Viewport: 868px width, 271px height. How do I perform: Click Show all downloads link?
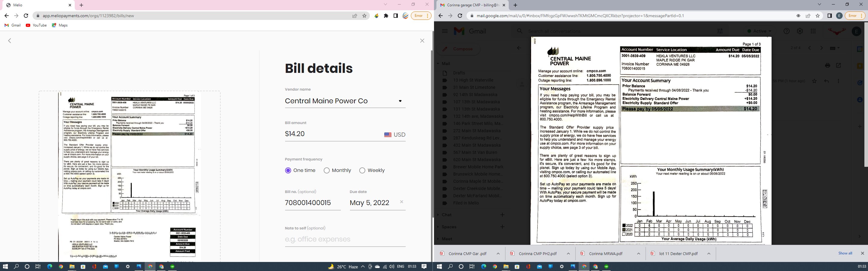[x=845, y=253]
